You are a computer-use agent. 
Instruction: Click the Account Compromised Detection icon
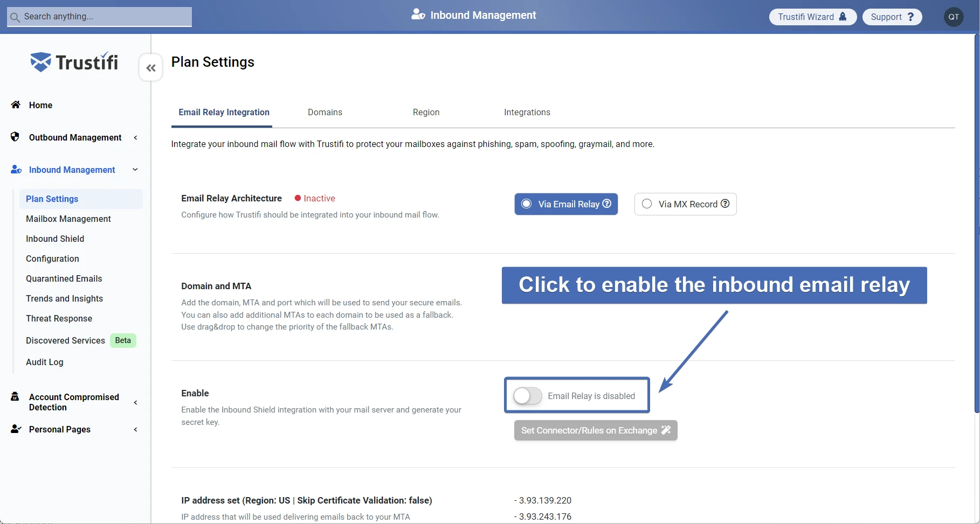click(x=15, y=397)
